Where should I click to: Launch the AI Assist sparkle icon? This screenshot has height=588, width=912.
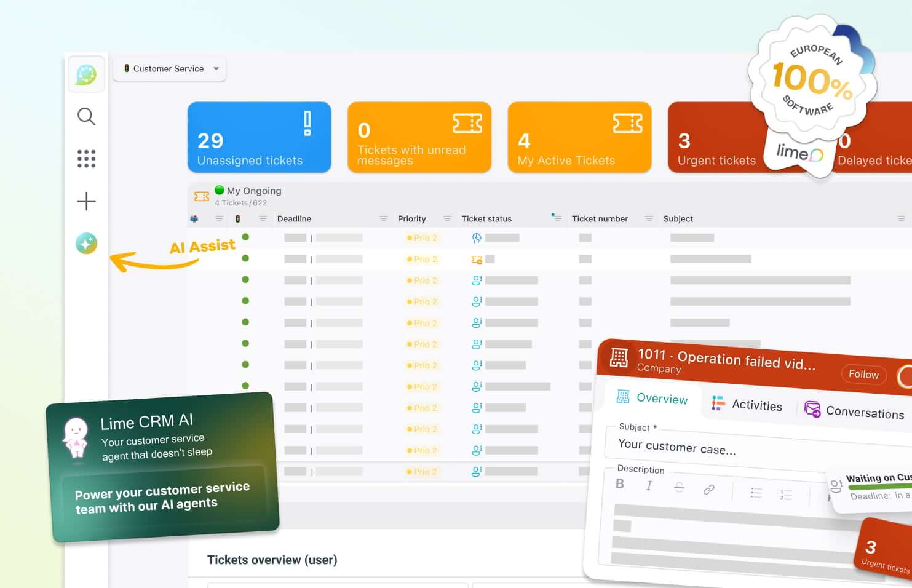pos(86,244)
